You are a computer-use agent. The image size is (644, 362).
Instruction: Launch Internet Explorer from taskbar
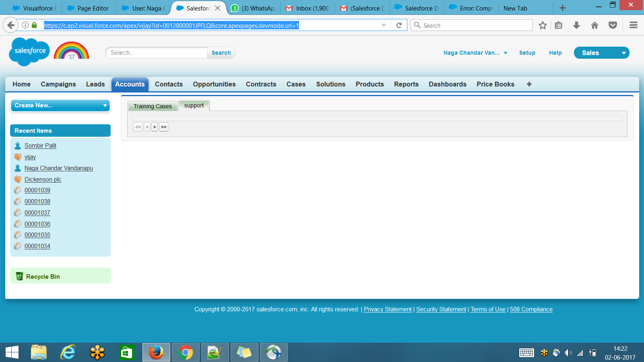pyautogui.click(x=68, y=352)
